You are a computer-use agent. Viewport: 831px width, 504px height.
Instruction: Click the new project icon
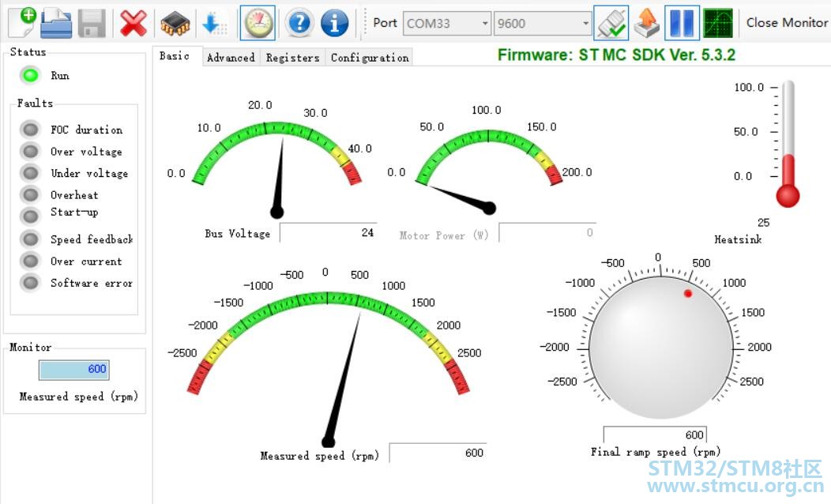tap(22, 22)
